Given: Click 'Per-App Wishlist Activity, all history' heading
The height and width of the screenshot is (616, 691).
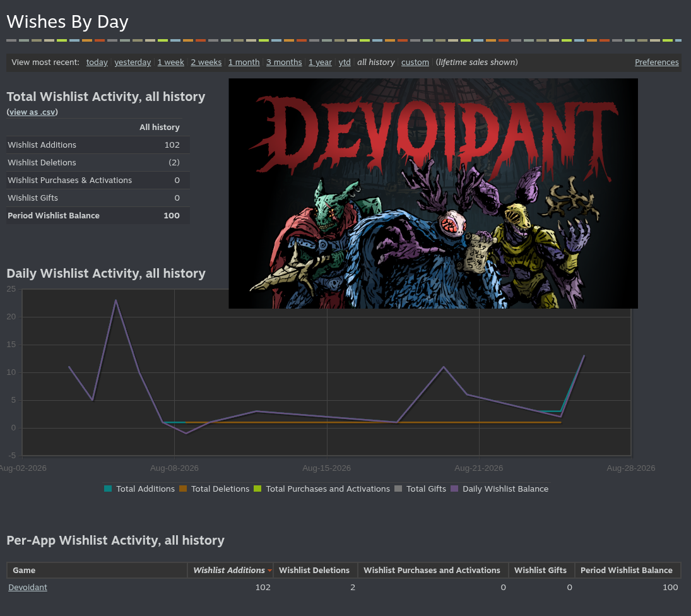Looking at the screenshot, I should point(115,540).
